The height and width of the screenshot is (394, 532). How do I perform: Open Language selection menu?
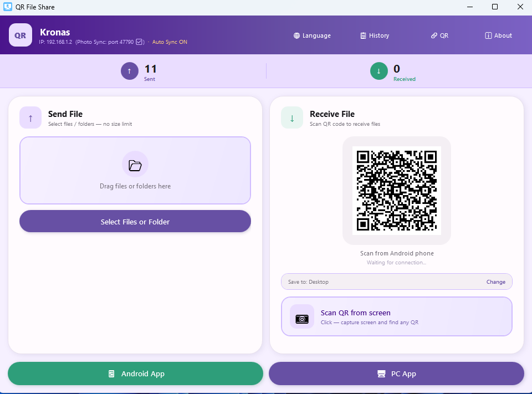click(x=312, y=35)
